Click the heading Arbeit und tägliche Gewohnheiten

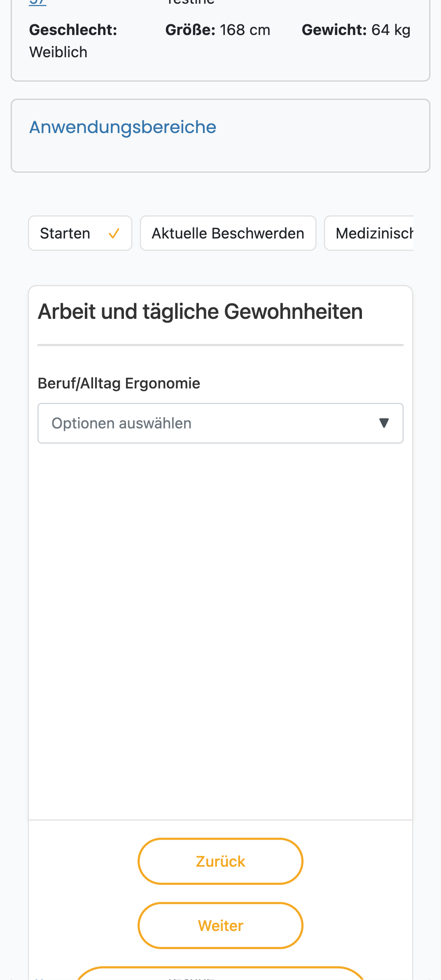201,311
